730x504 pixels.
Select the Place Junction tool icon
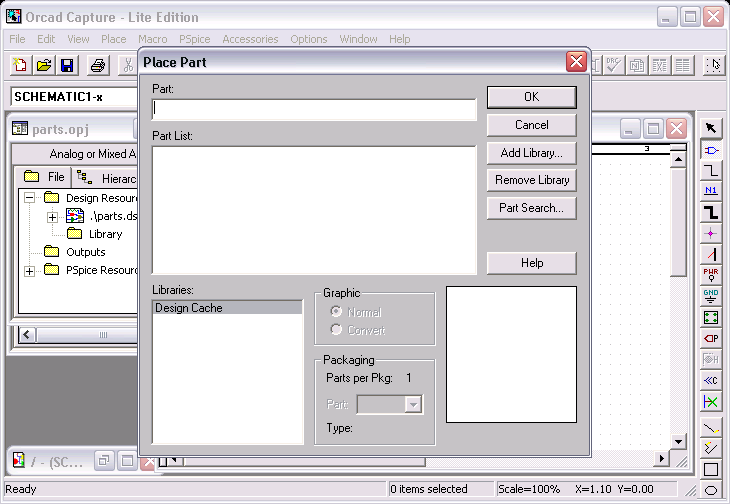710,234
